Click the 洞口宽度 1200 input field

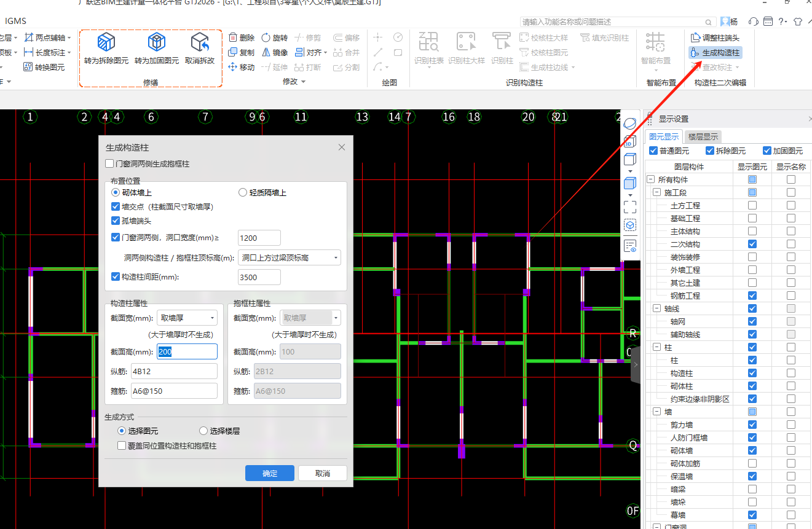259,238
